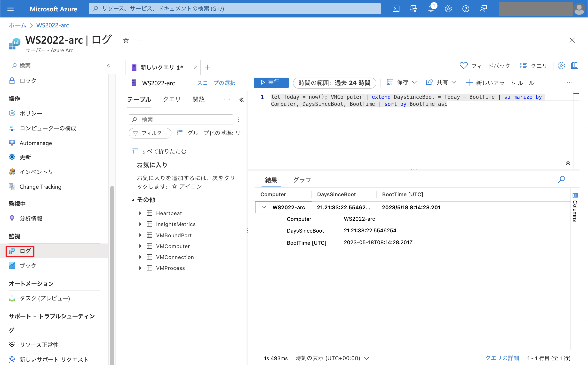This screenshot has width=588, height=365.
Task: Collapse the schema pane with double chevron
Action: click(x=241, y=100)
